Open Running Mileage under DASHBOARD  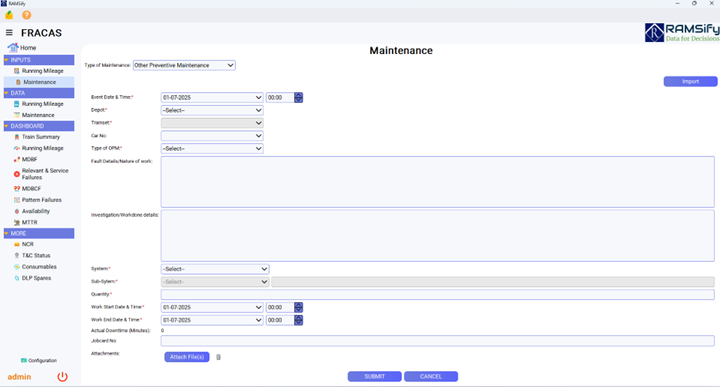click(39, 148)
